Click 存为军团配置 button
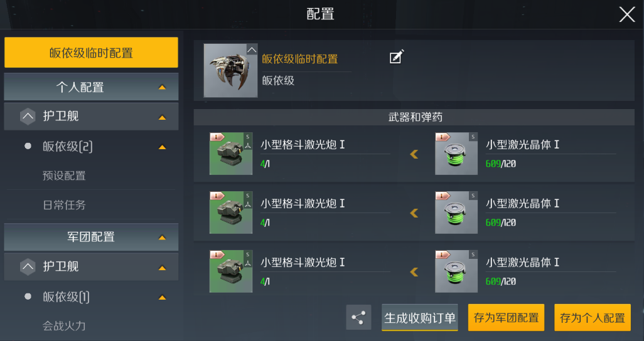 (506, 318)
